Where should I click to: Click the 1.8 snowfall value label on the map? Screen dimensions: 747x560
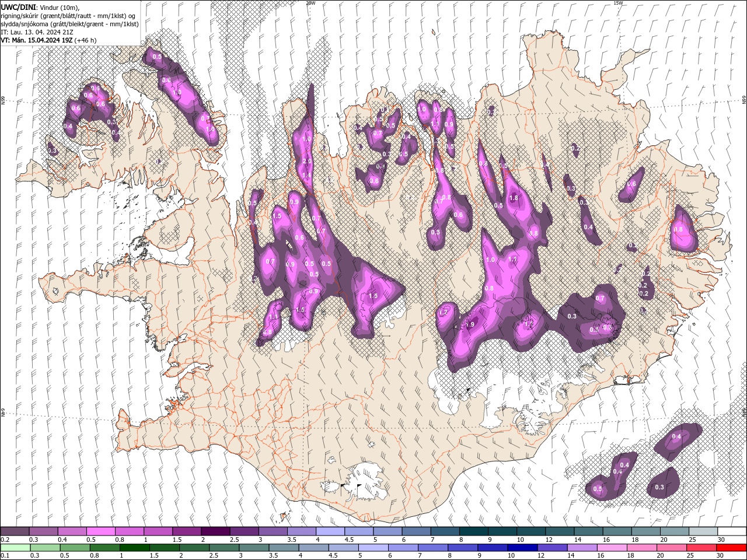pos(514,198)
